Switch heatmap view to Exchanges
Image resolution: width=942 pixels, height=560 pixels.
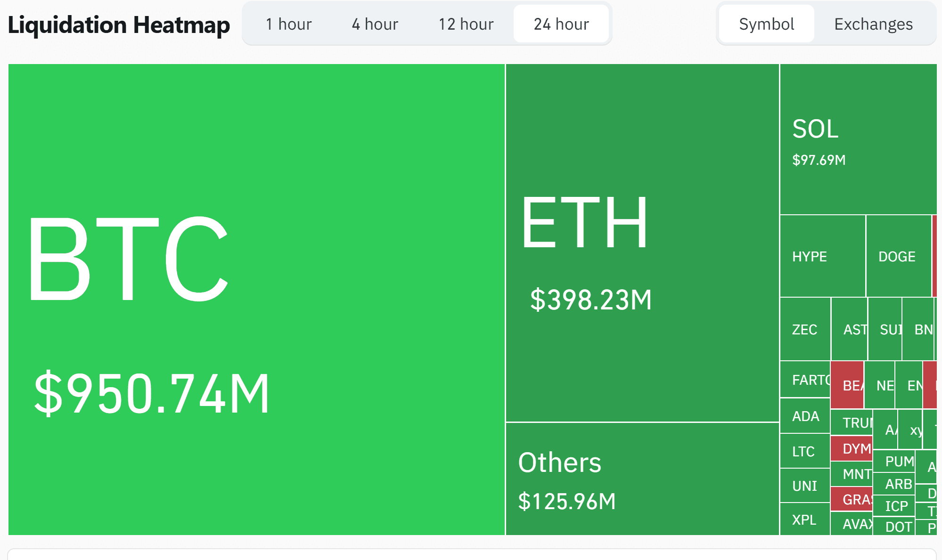(x=873, y=24)
